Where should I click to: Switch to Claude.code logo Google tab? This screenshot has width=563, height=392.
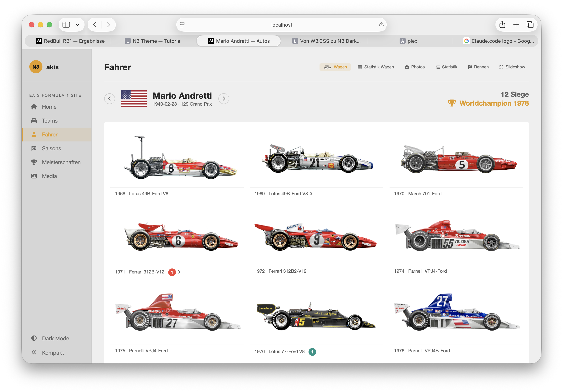[x=499, y=41]
